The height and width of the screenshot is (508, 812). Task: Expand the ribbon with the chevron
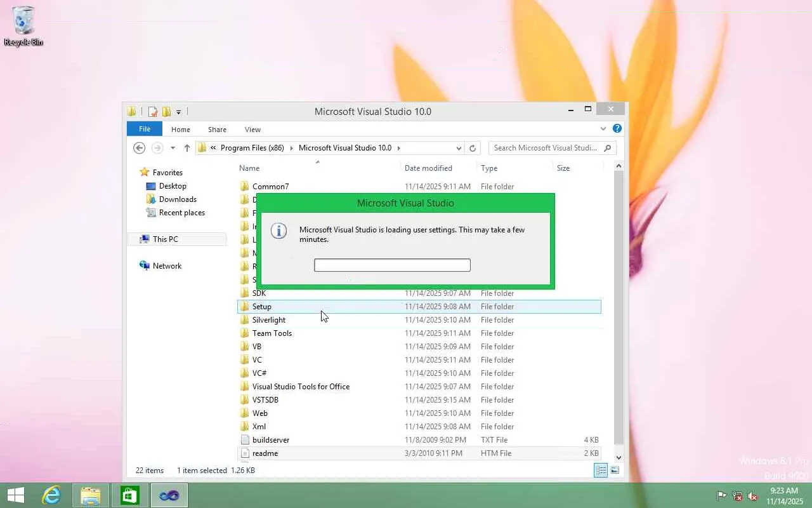(x=603, y=129)
